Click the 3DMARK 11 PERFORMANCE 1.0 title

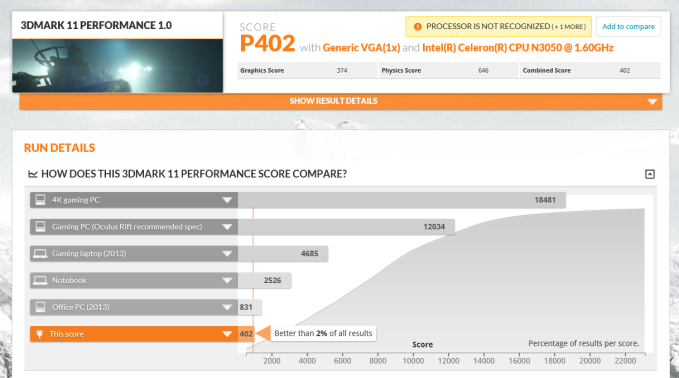(x=96, y=26)
